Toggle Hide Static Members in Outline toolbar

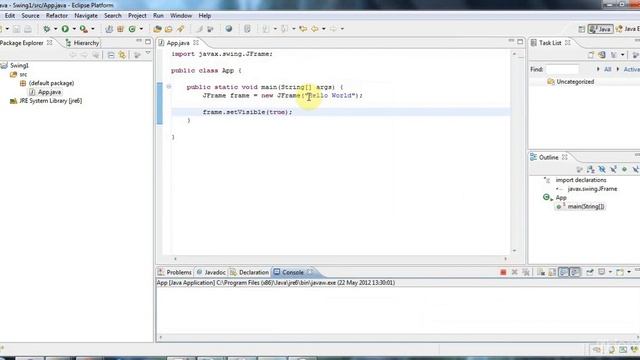click(613, 169)
